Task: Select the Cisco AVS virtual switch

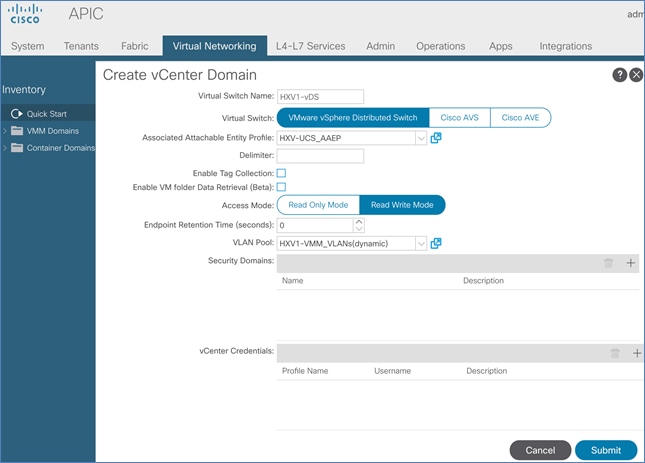Action: pyautogui.click(x=459, y=118)
